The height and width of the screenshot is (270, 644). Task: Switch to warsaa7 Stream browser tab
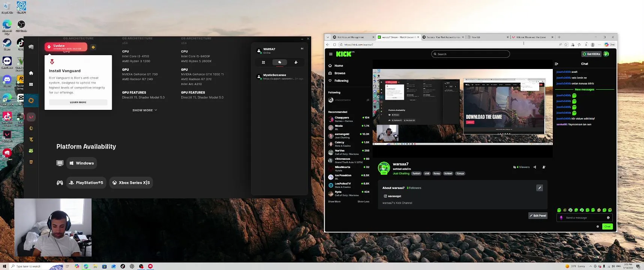[x=398, y=37]
